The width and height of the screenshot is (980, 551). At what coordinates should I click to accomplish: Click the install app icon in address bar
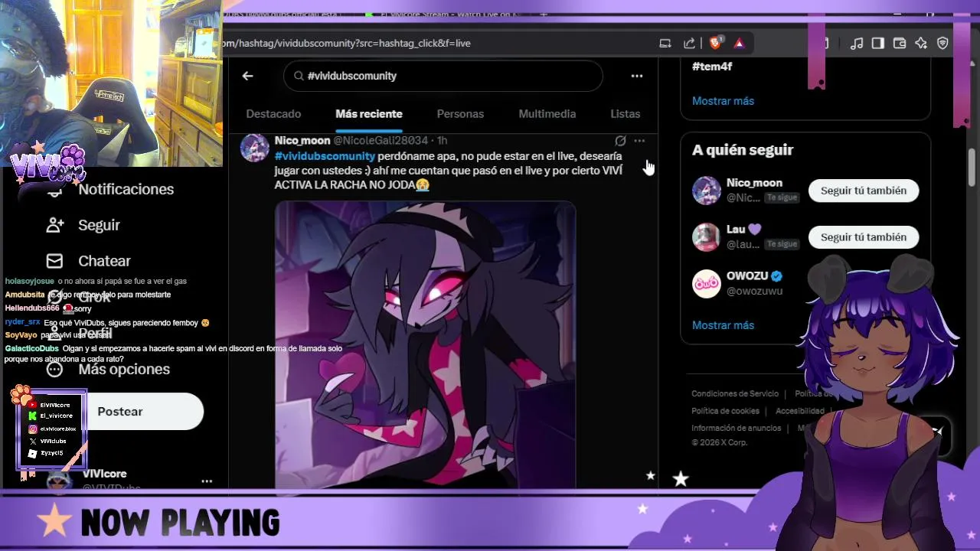pyautogui.click(x=665, y=43)
